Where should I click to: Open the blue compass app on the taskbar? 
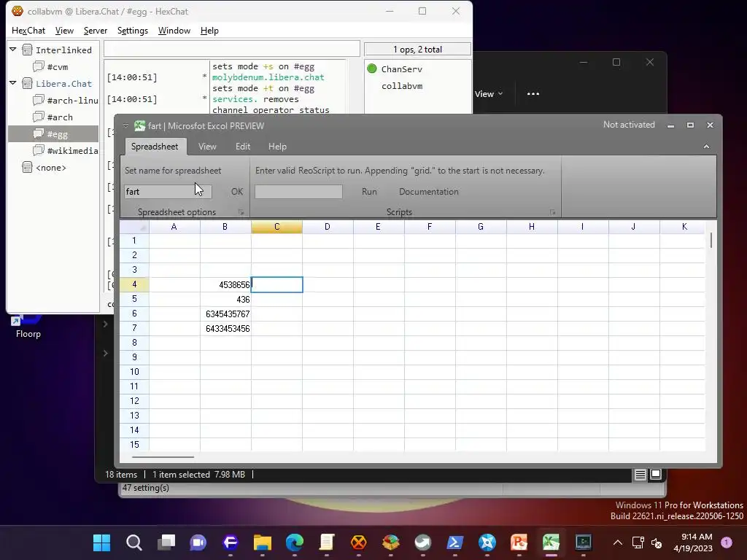coord(487,542)
